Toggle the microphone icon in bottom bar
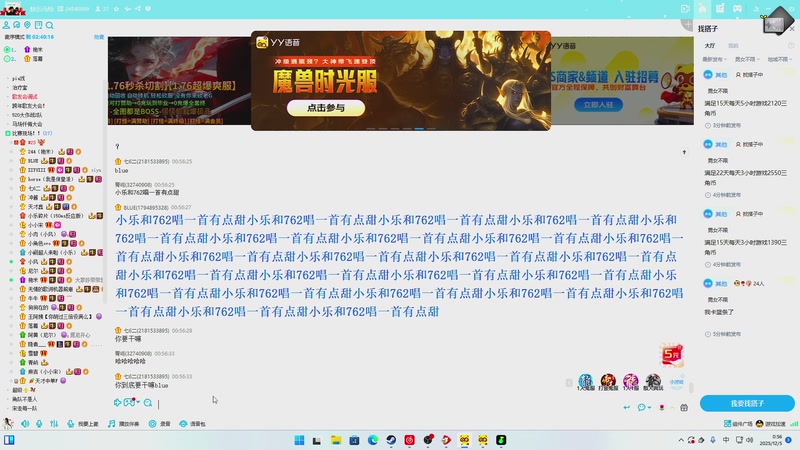Viewport: 800px width, 450px height. click(x=39, y=423)
